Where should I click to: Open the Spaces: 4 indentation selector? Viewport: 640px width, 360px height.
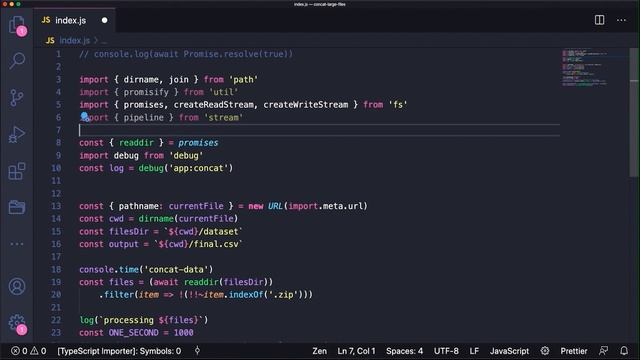404,351
